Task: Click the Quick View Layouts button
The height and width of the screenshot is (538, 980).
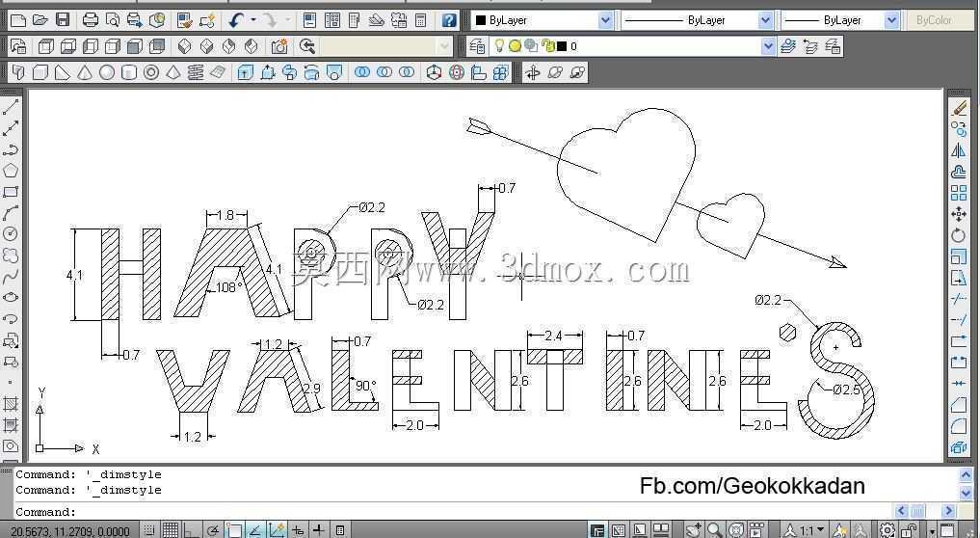Action: [x=640, y=530]
